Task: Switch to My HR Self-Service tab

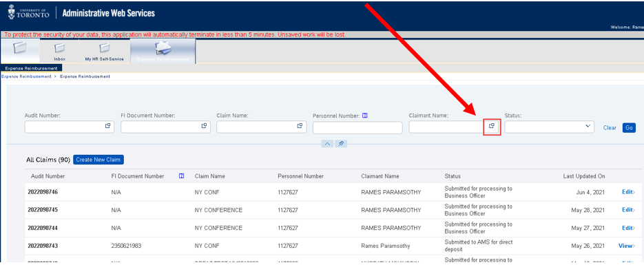Action: pyautogui.click(x=104, y=51)
